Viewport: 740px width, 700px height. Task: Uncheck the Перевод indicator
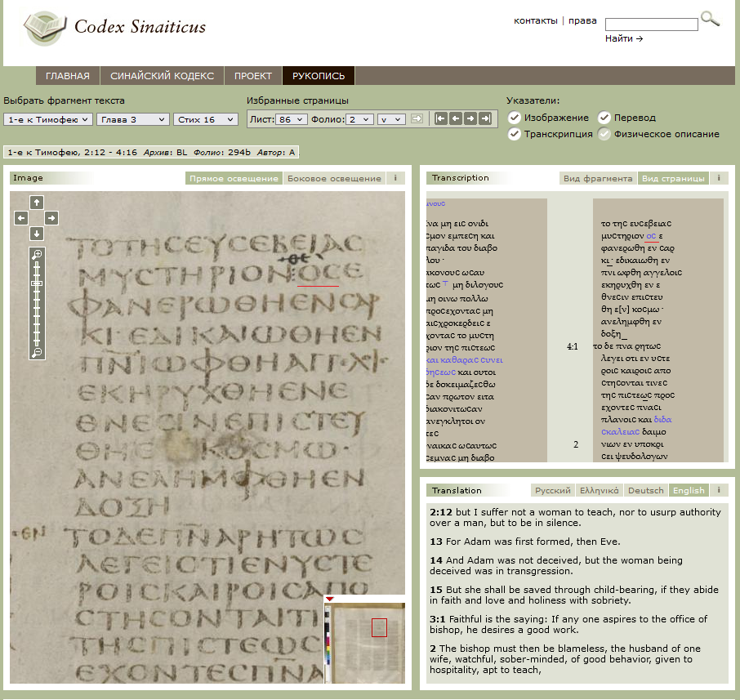point(604,118)
